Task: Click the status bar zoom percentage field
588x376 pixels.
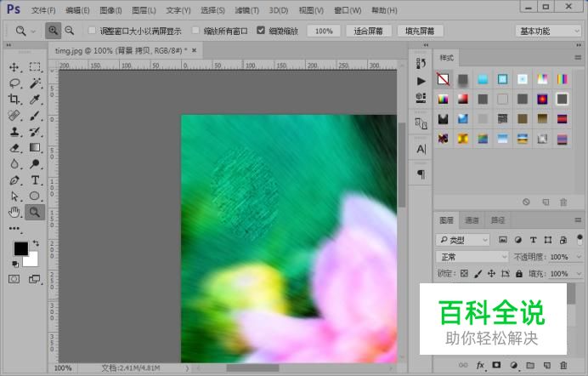Action: [63, 368]
